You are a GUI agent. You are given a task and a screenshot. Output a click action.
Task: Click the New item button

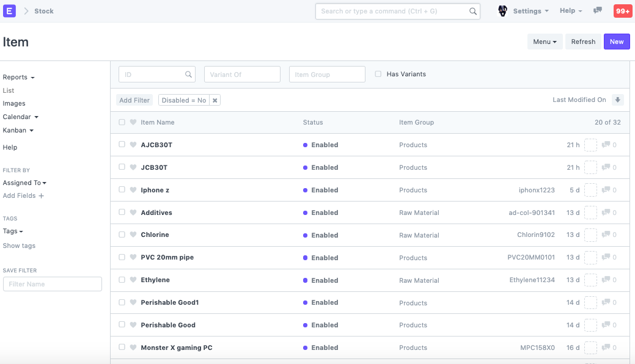617,42
